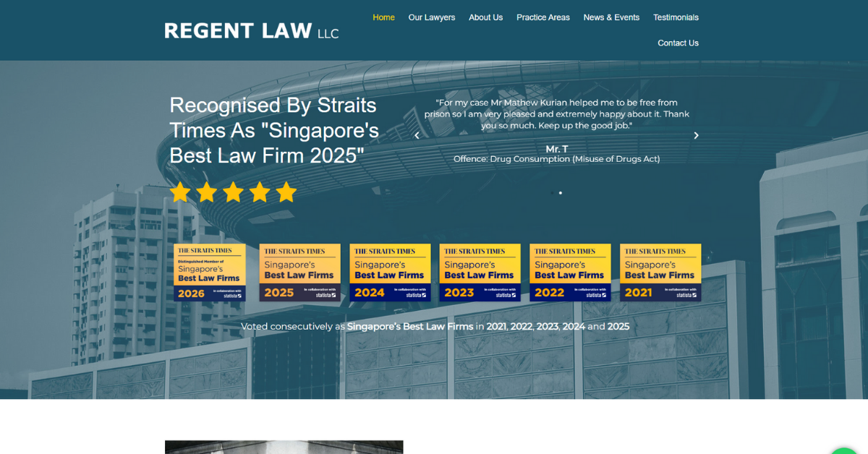Go to Our Lawyers page

pos(432,17)
